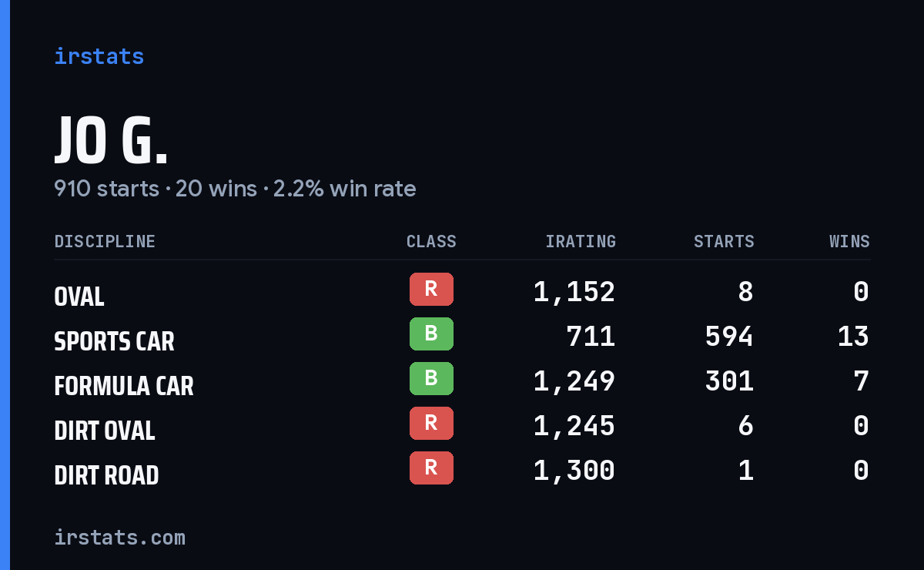Click the JO G. driver name heading

[111, 142]
